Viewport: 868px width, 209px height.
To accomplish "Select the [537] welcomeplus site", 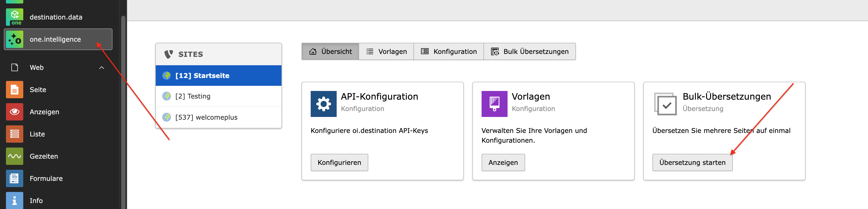I will 206,117.
